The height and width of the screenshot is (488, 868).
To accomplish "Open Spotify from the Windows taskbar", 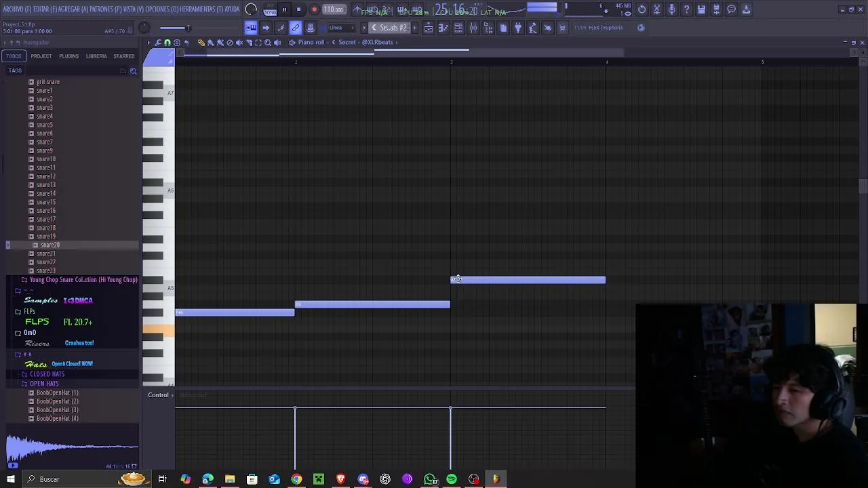I will coord(452,479).
